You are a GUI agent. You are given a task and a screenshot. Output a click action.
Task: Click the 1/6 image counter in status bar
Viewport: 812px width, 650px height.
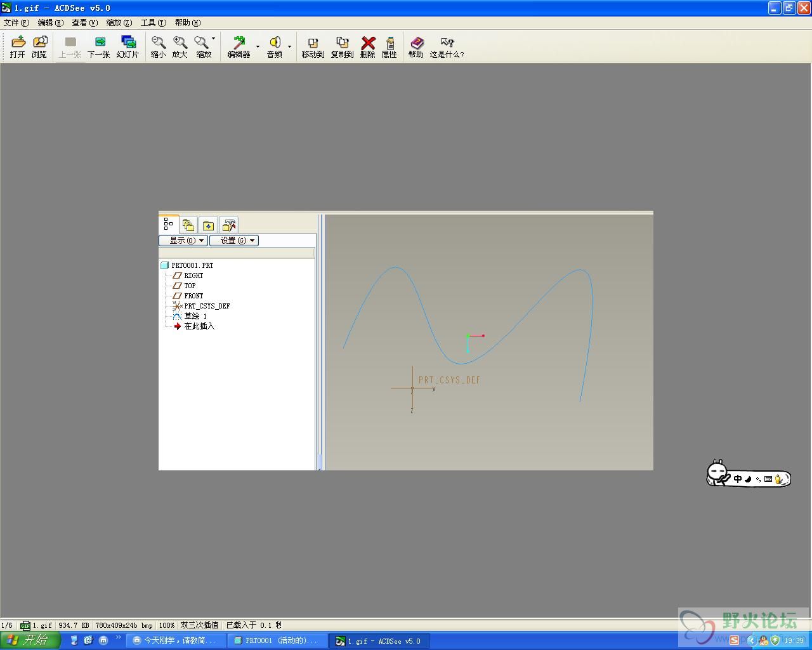(7, 625)
